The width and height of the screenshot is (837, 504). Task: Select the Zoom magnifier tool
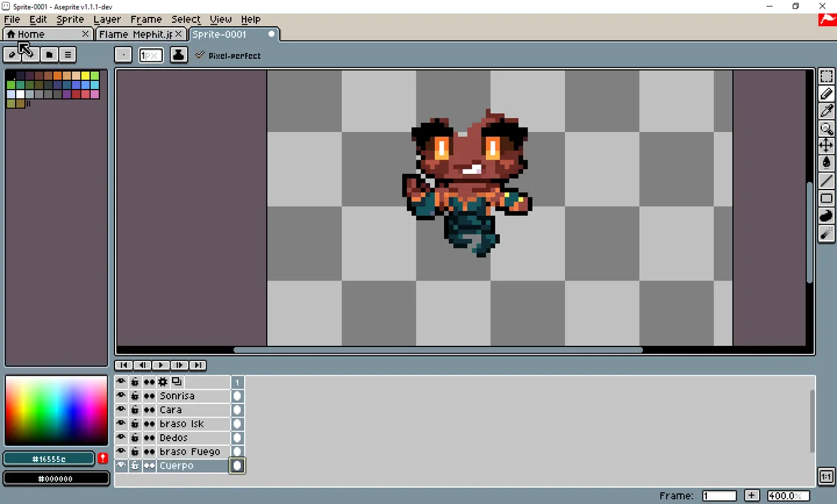(x=827, y=129)
